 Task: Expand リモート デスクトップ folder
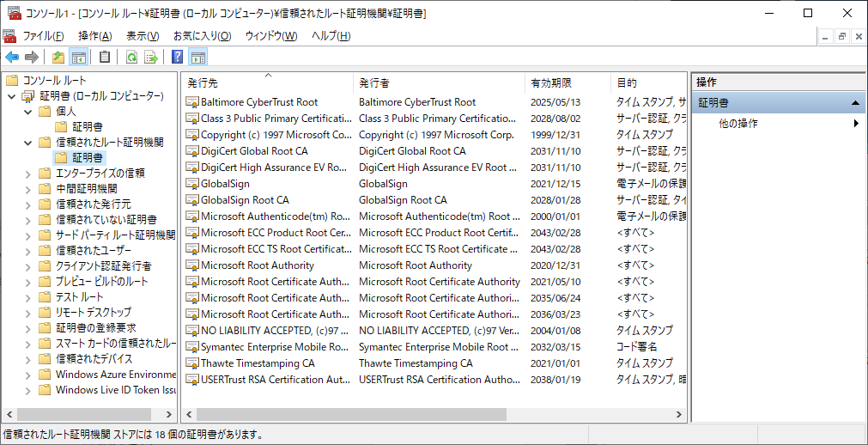(28, 313)
